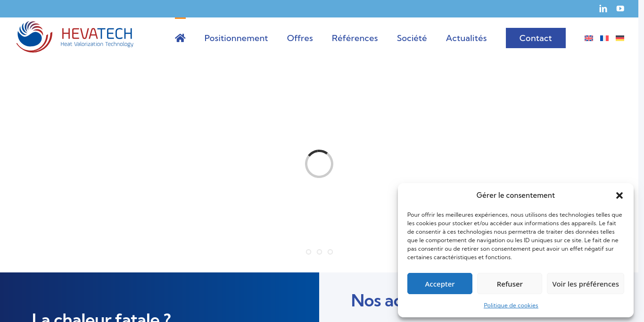The width and height of the screenshot is (644, 322).
Task: Open the Positionnement menu
Action: pyautogui.click(x=236, y=38)
